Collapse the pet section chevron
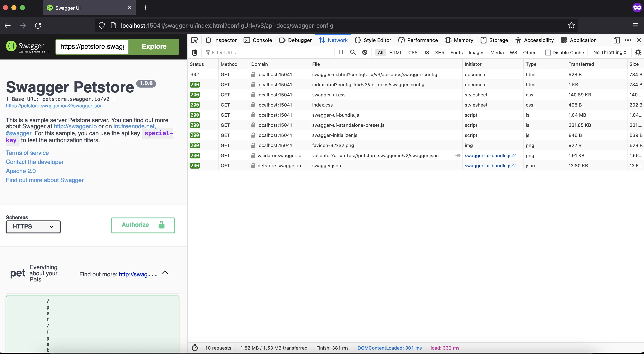The image size is (644, 354). pyautogui.click(x=165, y=273)
